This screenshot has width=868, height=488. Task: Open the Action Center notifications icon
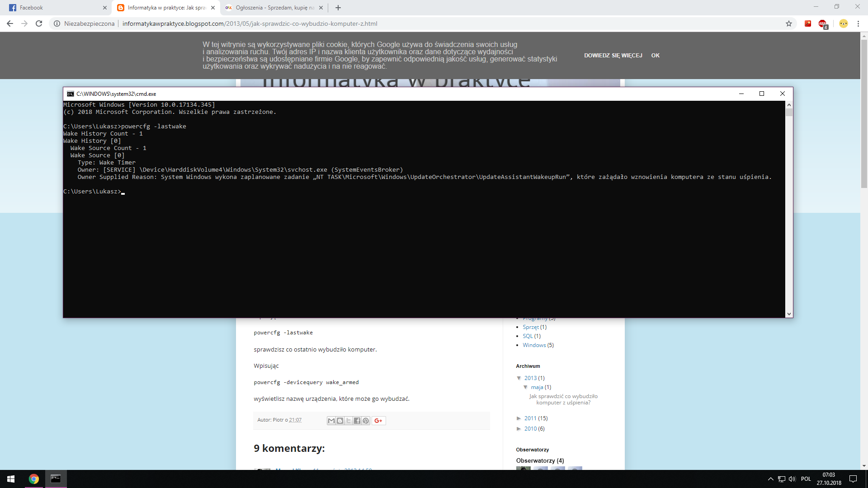[x=853, y=479]
